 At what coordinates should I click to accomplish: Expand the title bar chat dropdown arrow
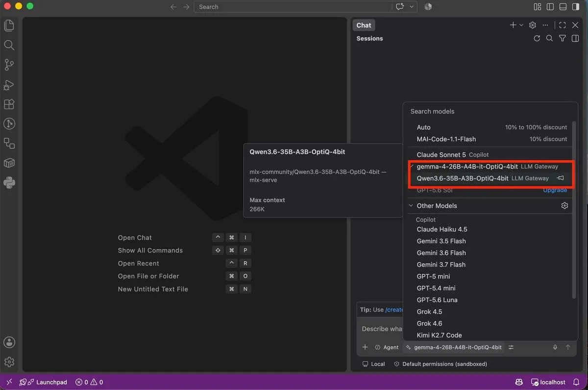click(412, 7)
